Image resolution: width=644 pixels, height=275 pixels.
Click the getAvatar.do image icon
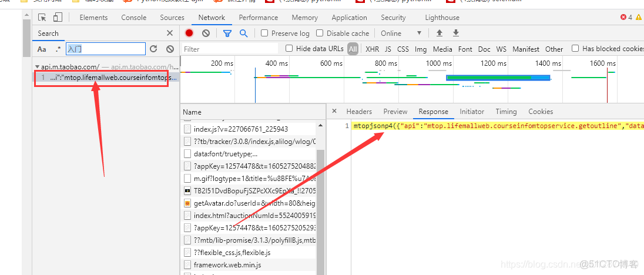point(187,203)
